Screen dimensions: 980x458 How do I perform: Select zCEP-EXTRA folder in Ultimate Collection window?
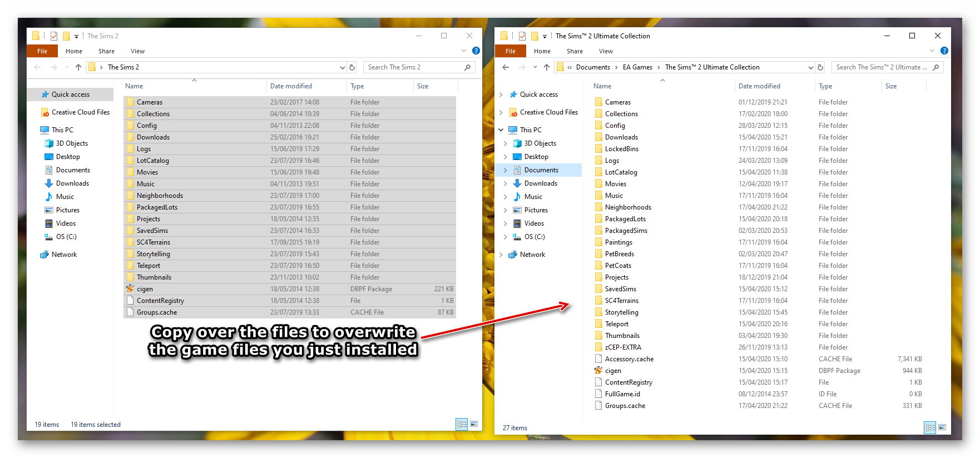[x=759, y=347]
